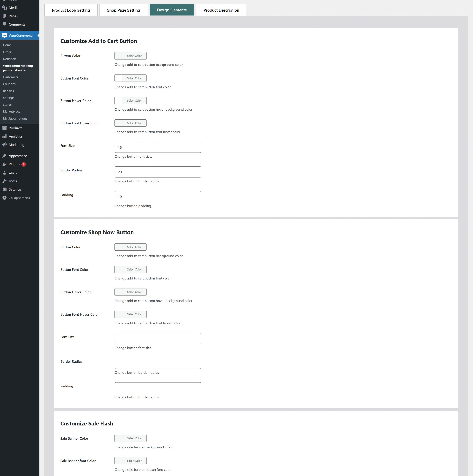Click the Appearance paintbrush icon

click(x=4, y=156)
